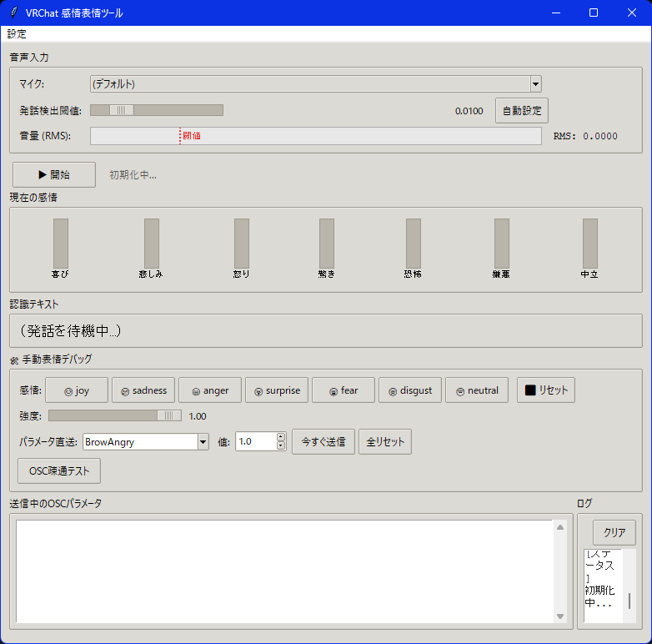Click the 全リセット button

385,442
